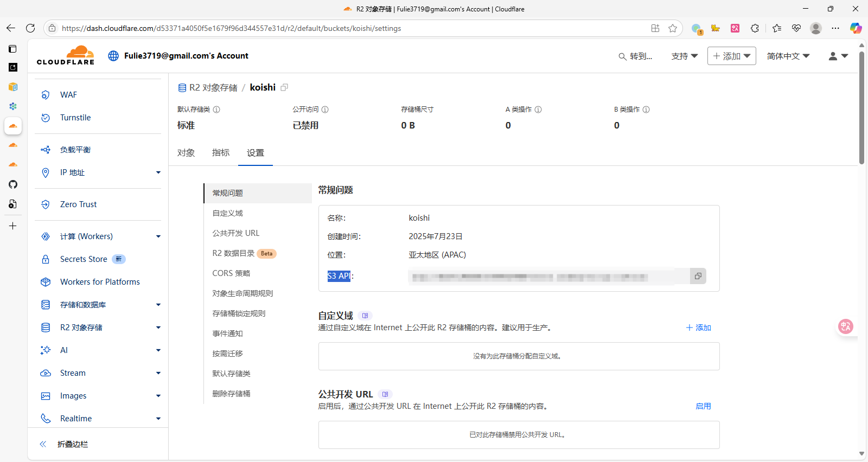Open browser favorites list icon

tap(777, 28)
